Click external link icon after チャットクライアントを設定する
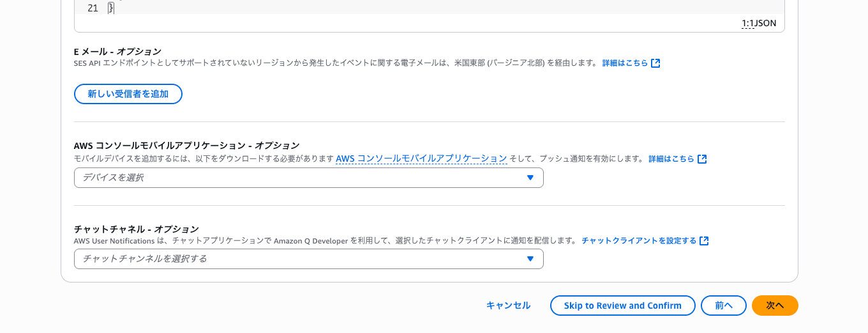Image resolution: width=868 pixels, height=333 pixels. (704, 241)
